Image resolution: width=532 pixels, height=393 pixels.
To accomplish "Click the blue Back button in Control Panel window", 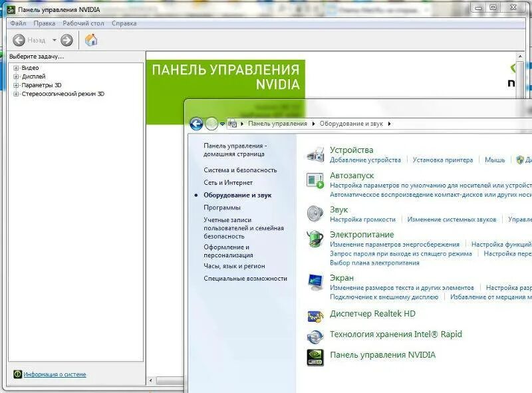I will point(196,124).
